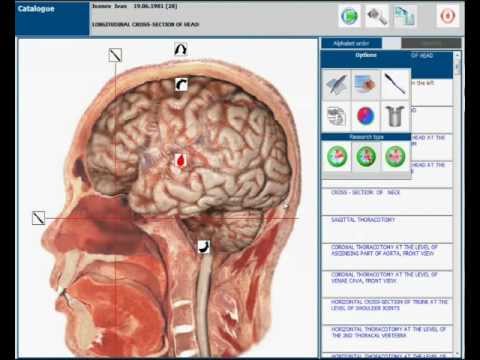Click the red-blue sphere icon in Options
Screen dimensions: 480x360
click(366, 116)
